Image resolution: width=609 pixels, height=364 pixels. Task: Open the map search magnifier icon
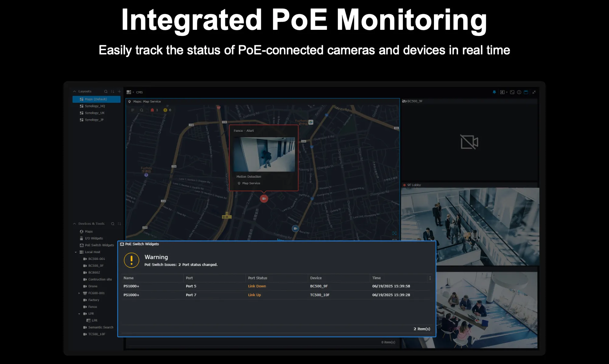(142, 110)
